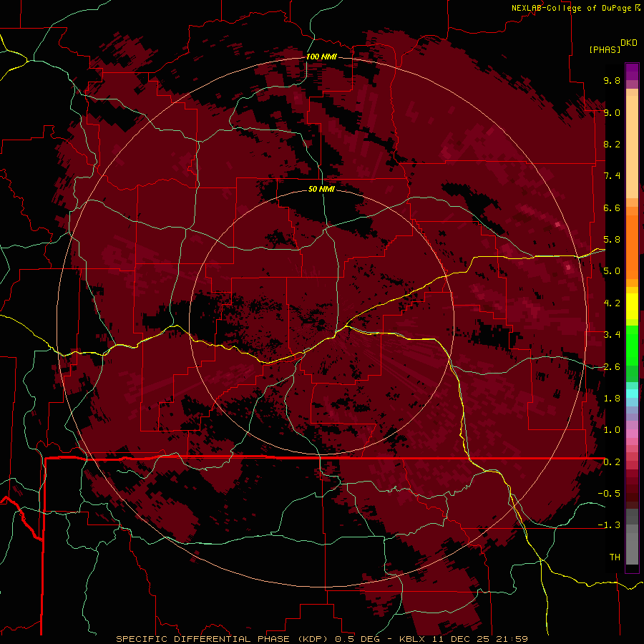Click the cyan segment of the color bar
Screen dimensions: 644x644
(632, 393)
